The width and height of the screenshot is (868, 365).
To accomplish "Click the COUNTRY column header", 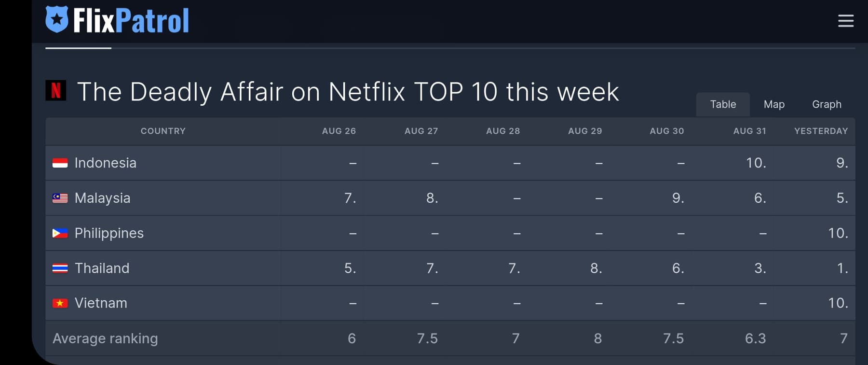I will tap(163, 131).
